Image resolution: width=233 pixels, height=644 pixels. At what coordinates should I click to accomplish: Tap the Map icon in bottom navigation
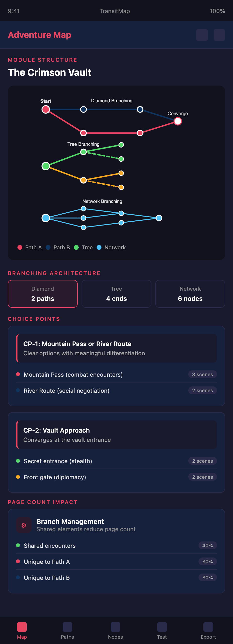pyautogui.click(x=22, y=627)
